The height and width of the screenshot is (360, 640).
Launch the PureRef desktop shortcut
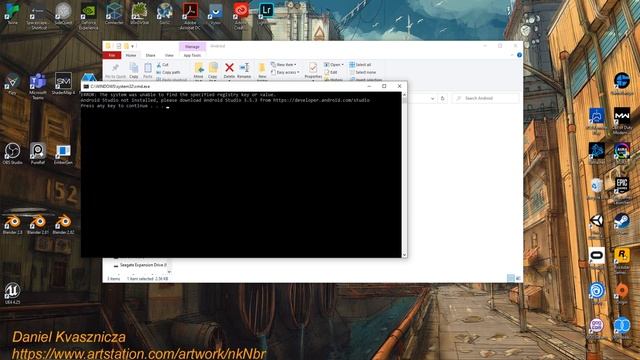click(38, 153)
